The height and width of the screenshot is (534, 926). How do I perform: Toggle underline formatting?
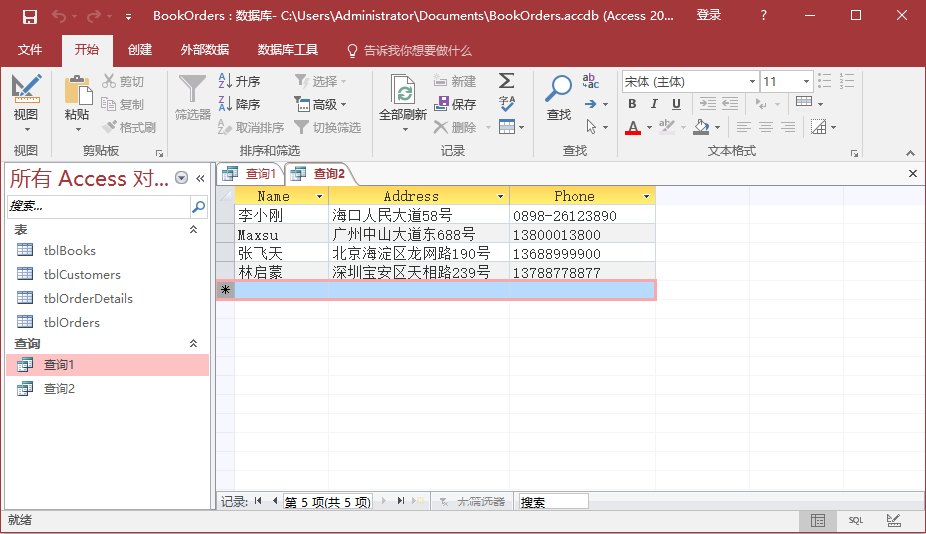(x=676, y=104)
